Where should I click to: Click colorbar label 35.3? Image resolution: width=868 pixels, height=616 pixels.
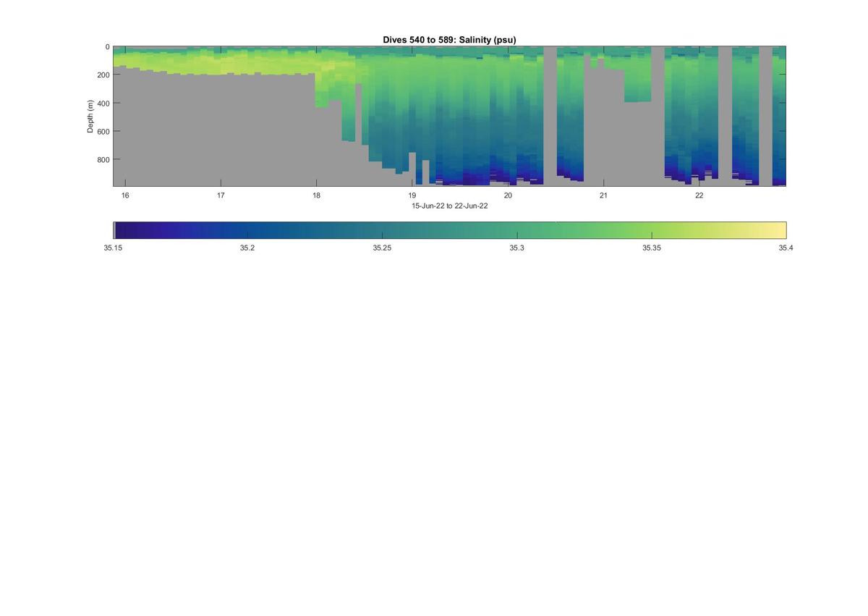(516, 248)
